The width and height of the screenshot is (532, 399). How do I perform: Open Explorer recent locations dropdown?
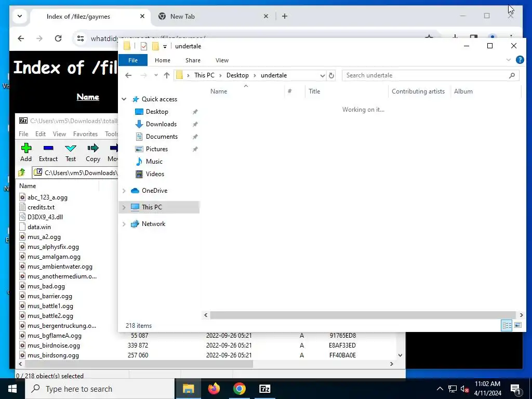(x=156, y=75)
